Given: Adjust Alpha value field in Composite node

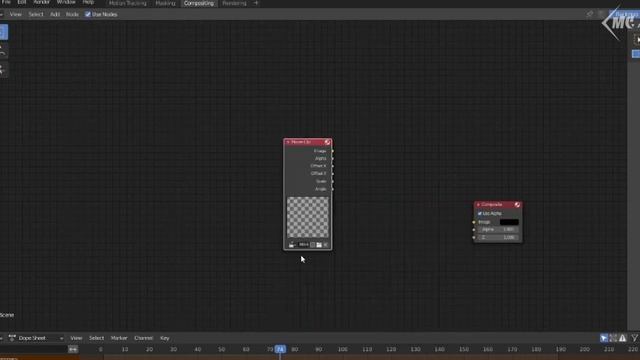Looking at the screenshot, I should tap(498, 230).
